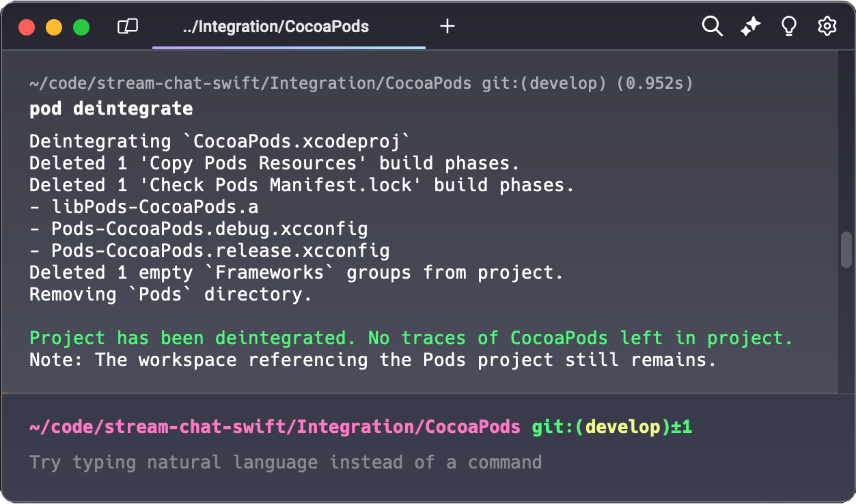Focus the natural language command input

[x=286, y=462]
